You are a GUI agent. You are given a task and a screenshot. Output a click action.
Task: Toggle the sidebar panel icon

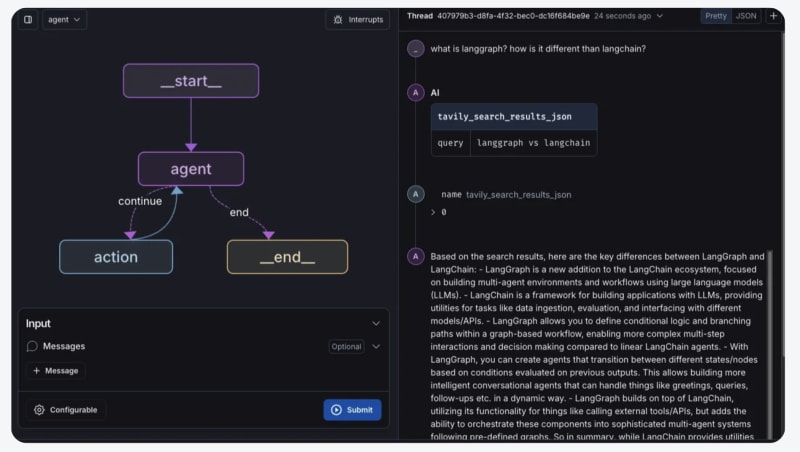point(28,19)
